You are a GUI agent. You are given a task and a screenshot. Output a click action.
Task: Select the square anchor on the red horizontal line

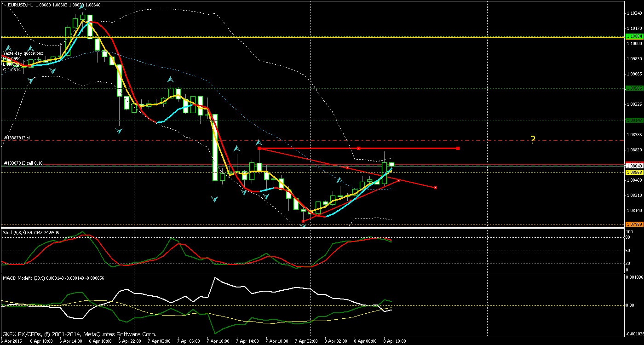(x=359, y=148)
